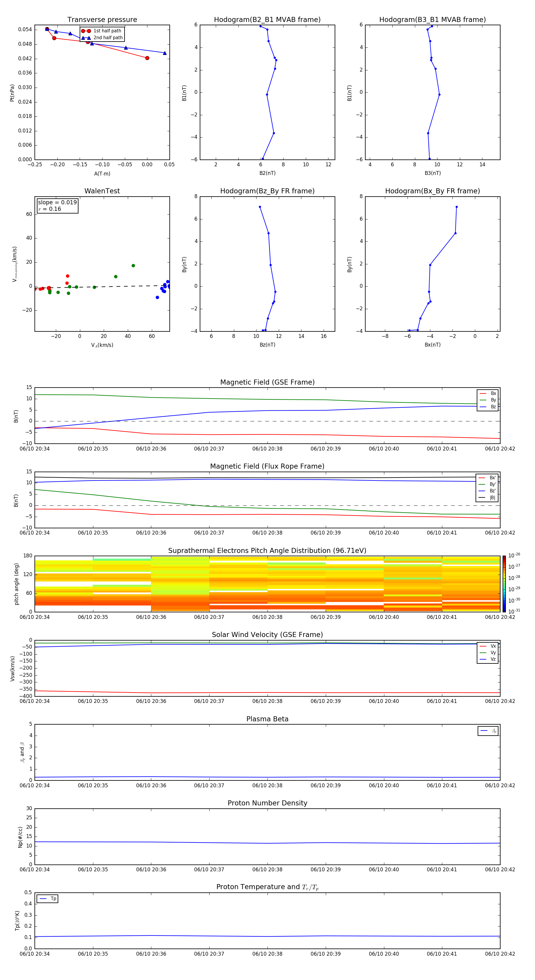Click the 'By' entry in GSE legend
This screenshot has height=980, width=535.
tap(488, 400)
